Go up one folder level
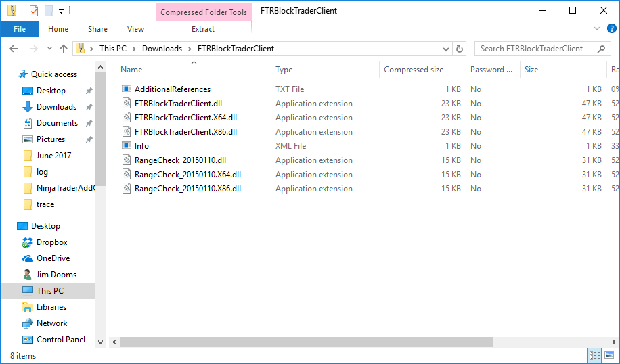Screen dimensions: 620x364 [x=63, y=49]
